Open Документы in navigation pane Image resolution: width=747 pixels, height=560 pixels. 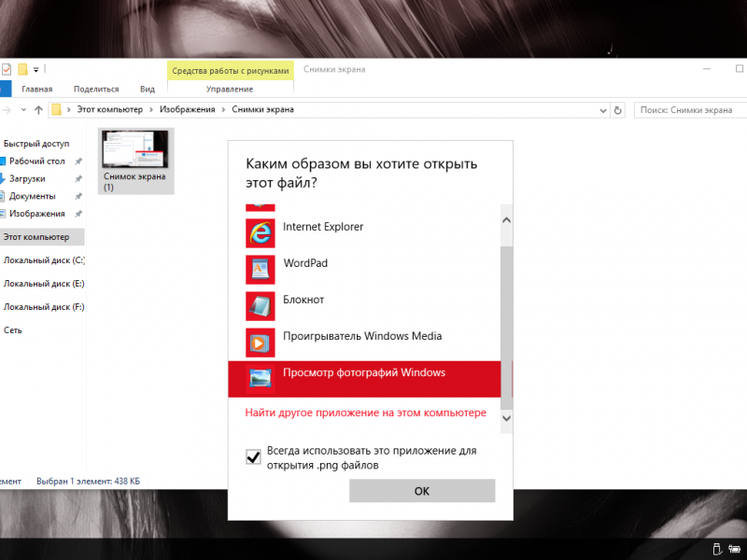[33, 196]
